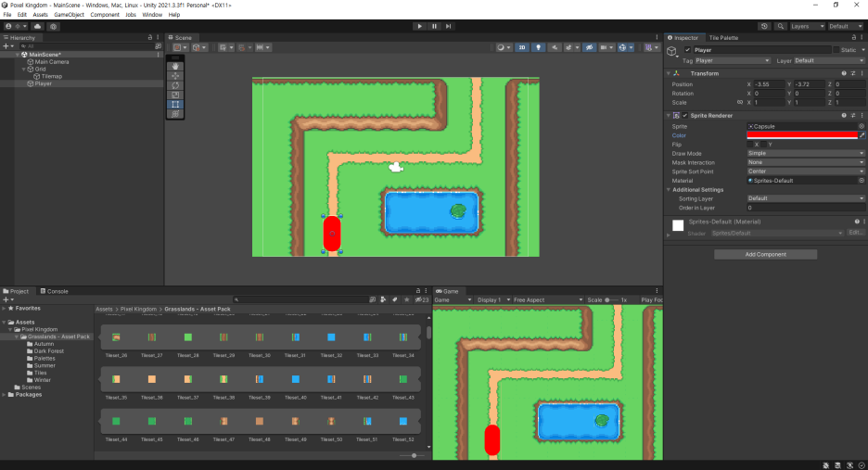Adjust the Game view Scale slider

pos(610,300)
